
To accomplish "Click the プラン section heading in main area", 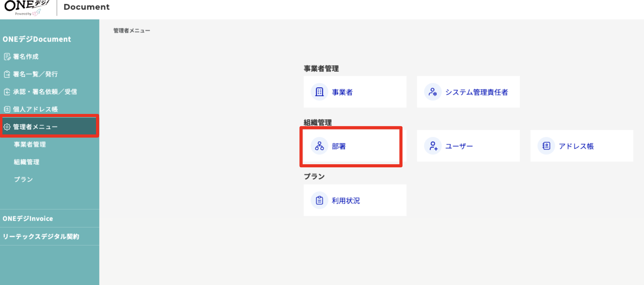I will click(x=314, y=177).
